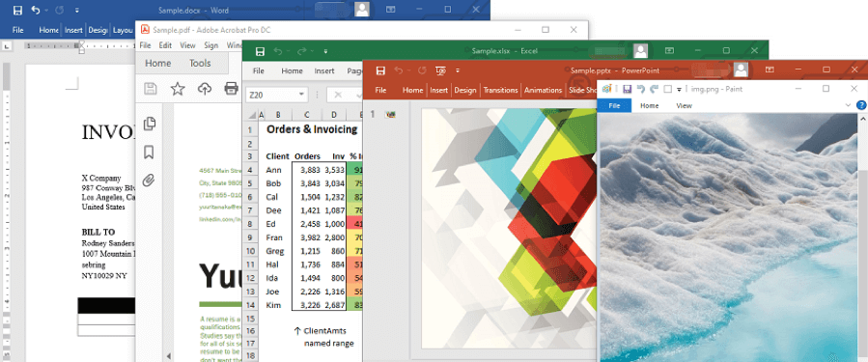Image resolution: width=868 pixels, height=362 pixels.
Task: Switch to the Insert tab in Word
Action: (73, 30)
